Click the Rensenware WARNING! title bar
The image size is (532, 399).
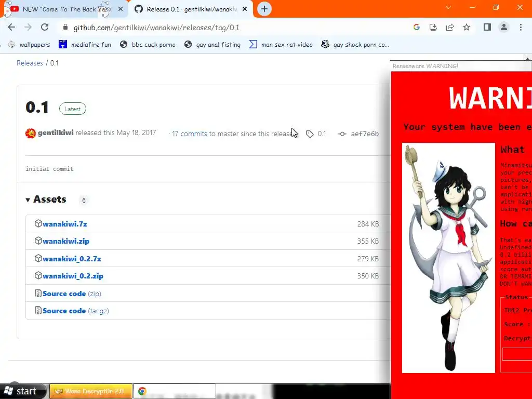pyautogui.click(x=461, y=66)
